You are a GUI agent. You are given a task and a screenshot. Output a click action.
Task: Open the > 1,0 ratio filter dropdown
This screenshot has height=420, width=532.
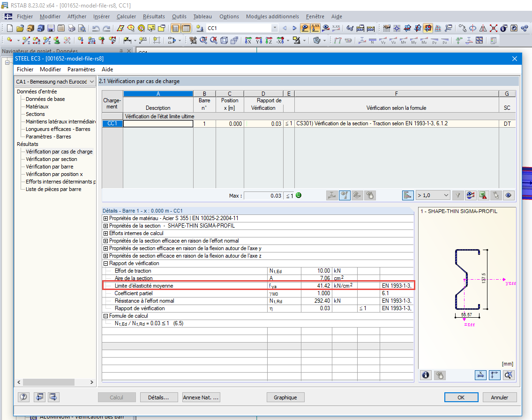[x=433, y=195]
